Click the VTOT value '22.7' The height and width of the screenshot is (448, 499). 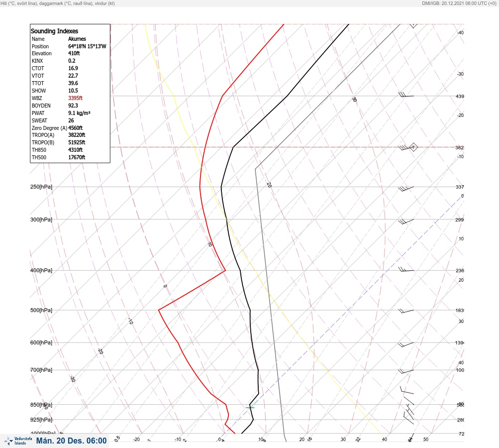(x=73, y=76)
